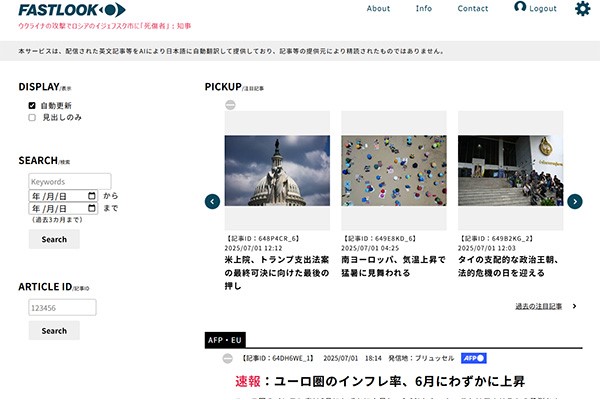Open the start date calendar picker icon
600x400 pixels.
[91, 196]
